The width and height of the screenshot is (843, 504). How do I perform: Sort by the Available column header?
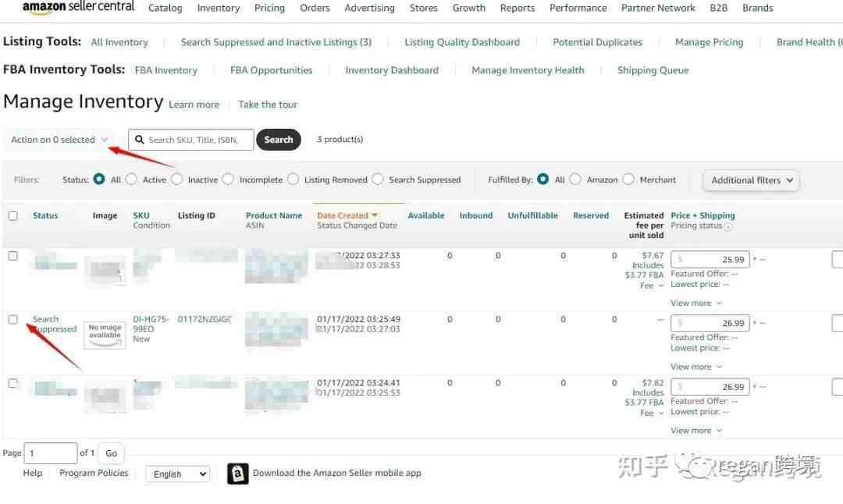[x=426, y=215]
